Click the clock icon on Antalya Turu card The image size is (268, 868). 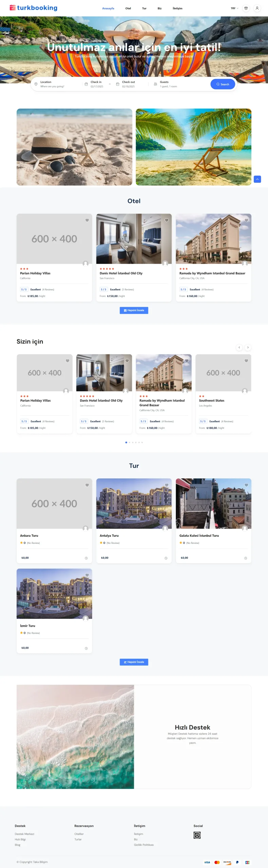(166, 558)
